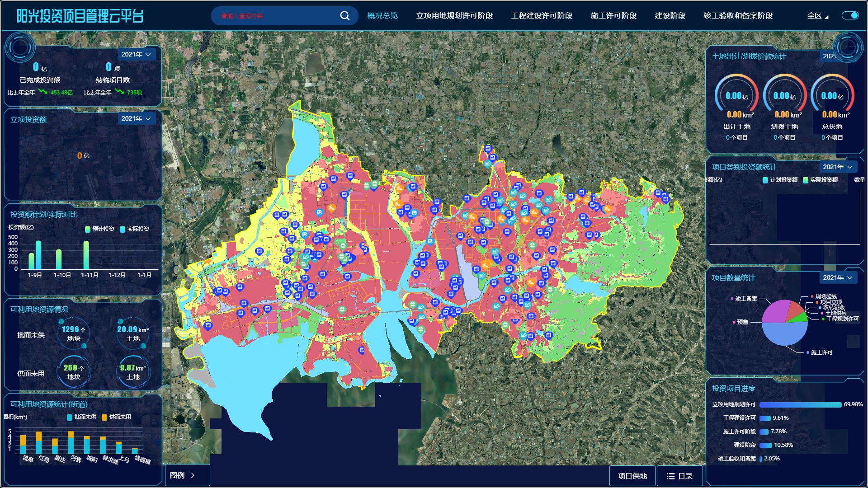Toggle the switch in the top-right header
This screenshot has width=868, height=488.
(850, 16)
